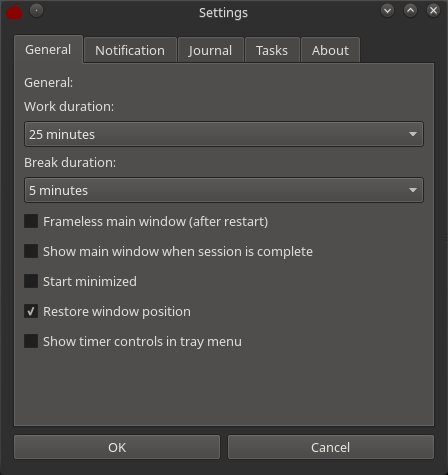The width and height of the screenshot is (448, 475).
Task: Enable Show timer controls in tray menu
Action: (x=31, y=341)
